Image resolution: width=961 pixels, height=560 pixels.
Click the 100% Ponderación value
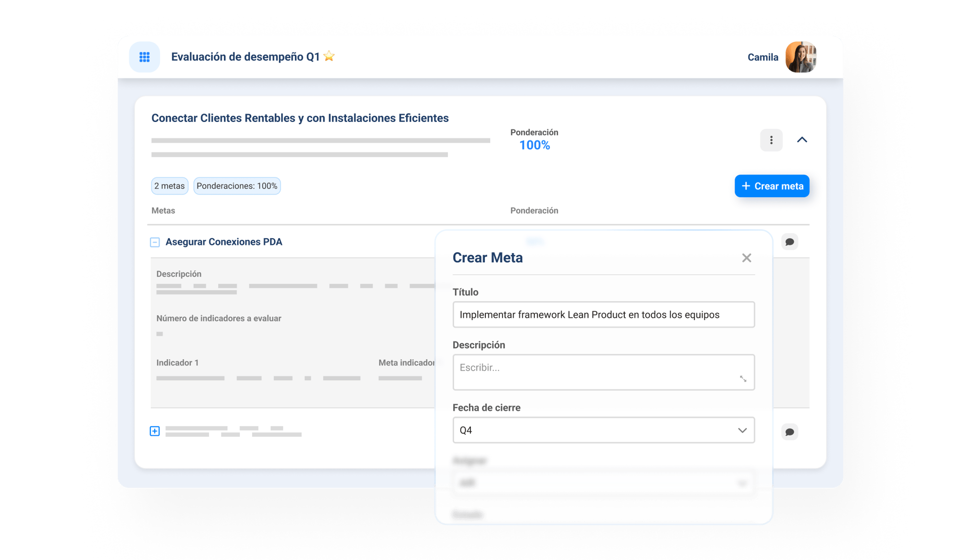coord(534,145)
